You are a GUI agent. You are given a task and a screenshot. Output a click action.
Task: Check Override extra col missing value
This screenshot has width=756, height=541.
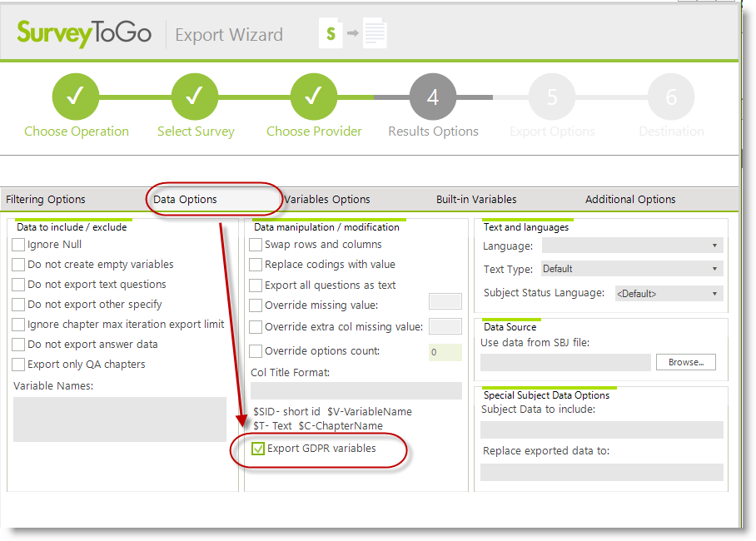pos(256,327)
